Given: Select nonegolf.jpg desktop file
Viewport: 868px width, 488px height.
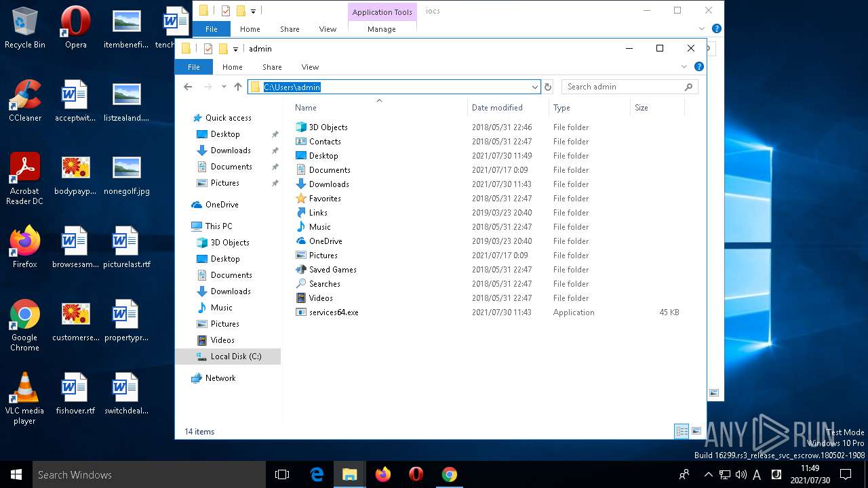Looking at the screenshot, I should (127, 174).
